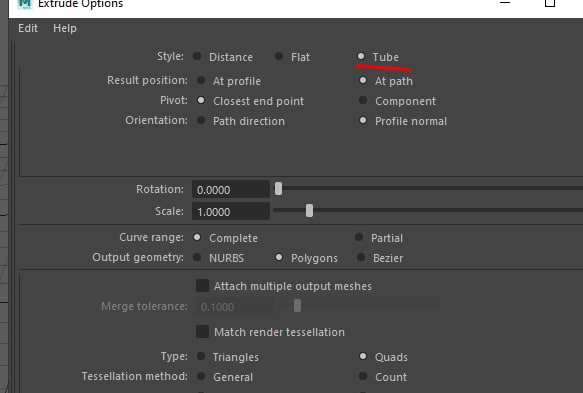Click the Scale value field
The width and height of the screenshot is (583, 393).
tap(231, 212)
